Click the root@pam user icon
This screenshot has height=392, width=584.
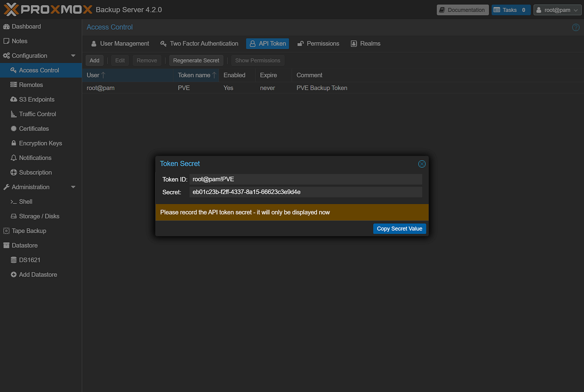539,10
